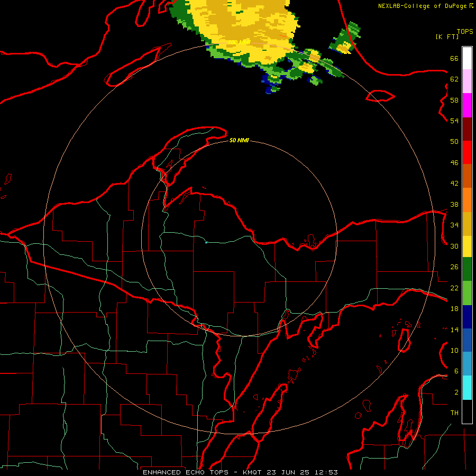Click the legend value 66
Image resolution: width=476 pixels, height=476 pixels.
[x=454, y=59]
